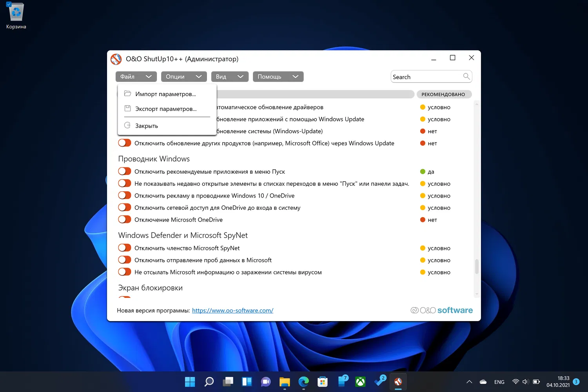This screenshot has height=392, width=588.
Task: Open the taskbar app with badge 7
Action: tap(343, 381)
